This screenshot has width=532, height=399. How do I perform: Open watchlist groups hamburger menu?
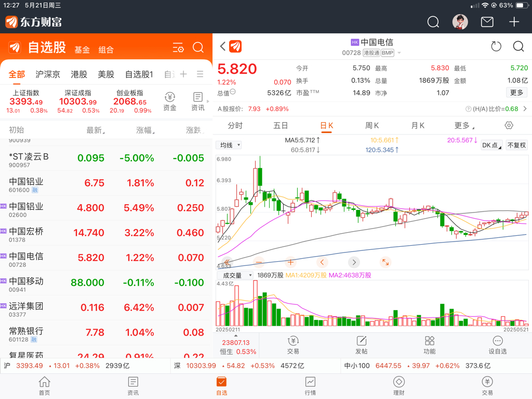tap(200, 74)
